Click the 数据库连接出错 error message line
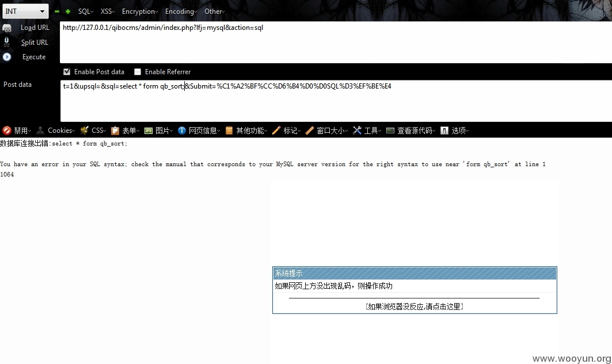The height and width of the screenshot is (364, 612). click(x=64, y=143)
